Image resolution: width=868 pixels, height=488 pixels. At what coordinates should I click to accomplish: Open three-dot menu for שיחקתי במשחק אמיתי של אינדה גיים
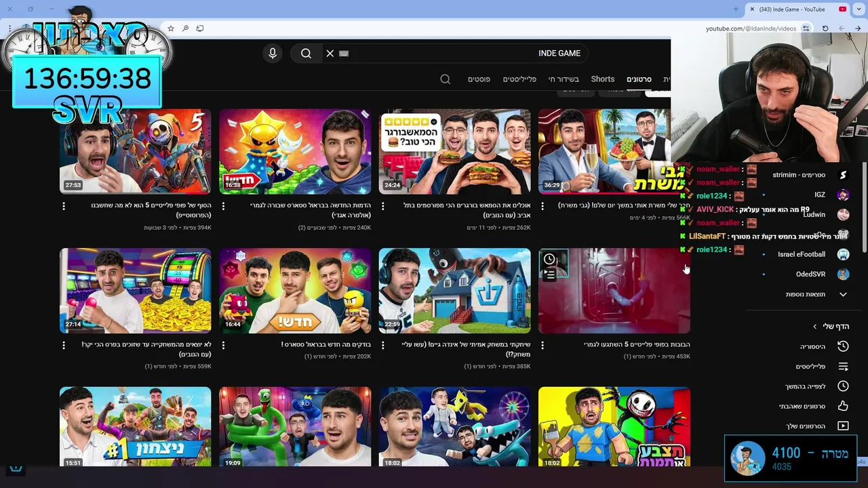[x=383, y=345]
